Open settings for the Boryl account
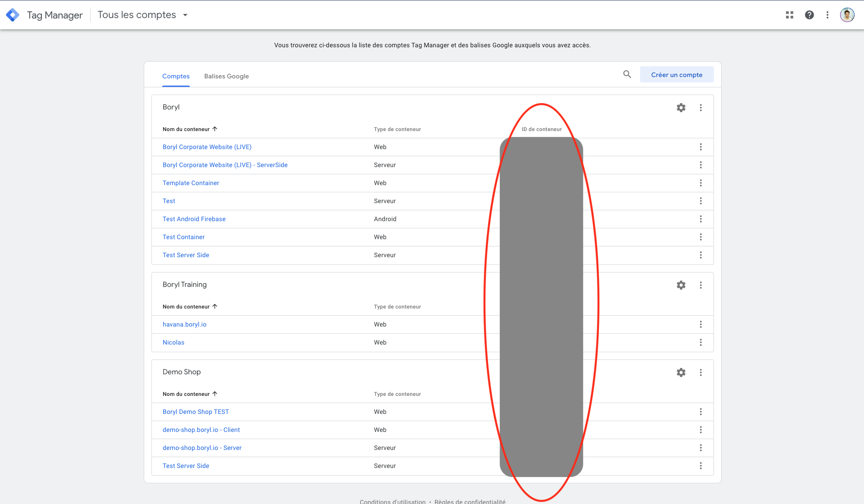 (x=681, y=108)
